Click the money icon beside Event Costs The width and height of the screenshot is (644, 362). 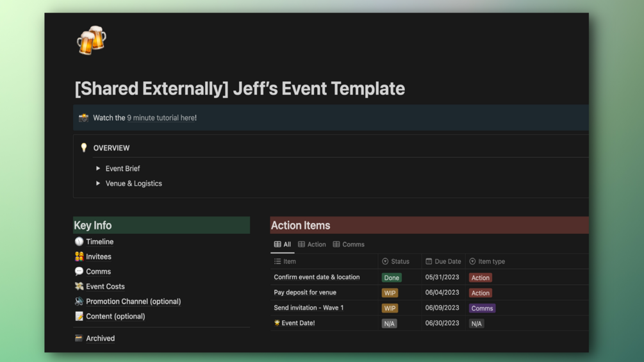point(79,286)
